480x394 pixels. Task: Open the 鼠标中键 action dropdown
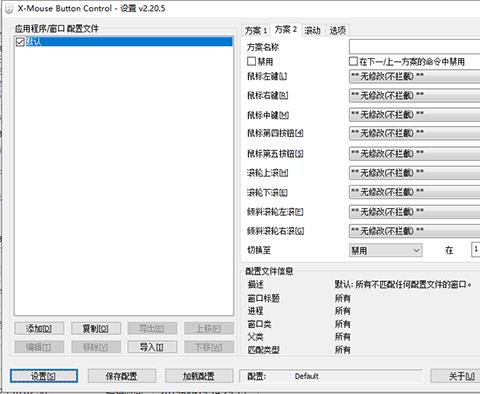coord(414,115)
